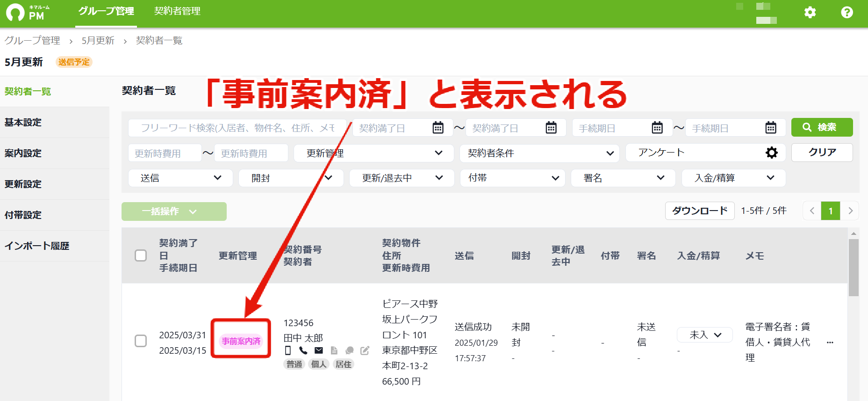Go to previous page arrow
Viewport: 868px width, 401px height.
(812, 211)
